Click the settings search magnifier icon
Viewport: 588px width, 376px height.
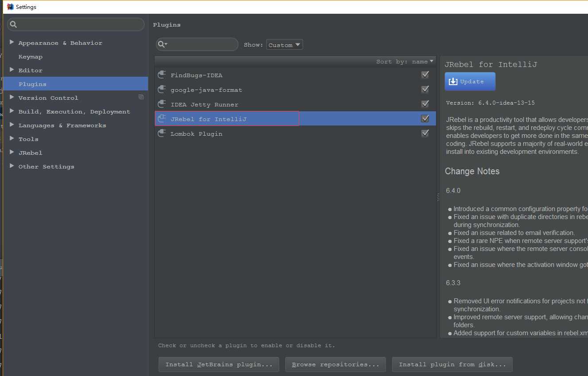click(x=14, y=24)
